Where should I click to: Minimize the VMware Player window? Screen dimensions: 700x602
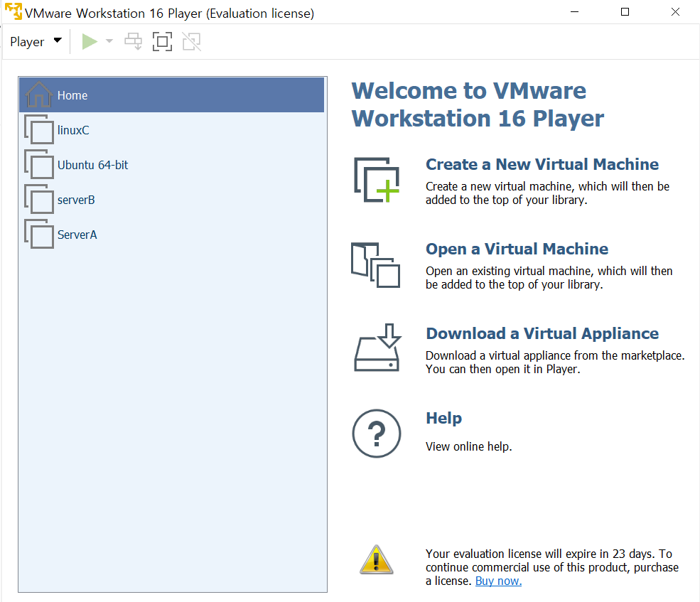(574, 12)
